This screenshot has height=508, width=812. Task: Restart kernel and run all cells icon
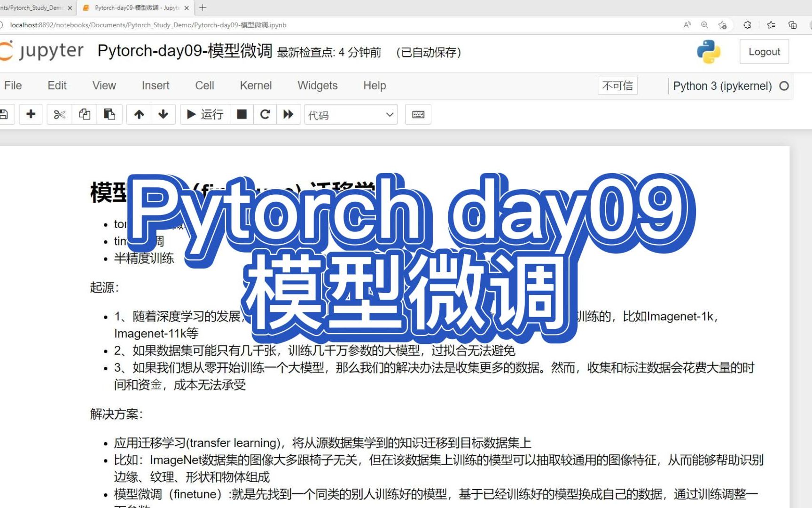click(x=289, y=114)
